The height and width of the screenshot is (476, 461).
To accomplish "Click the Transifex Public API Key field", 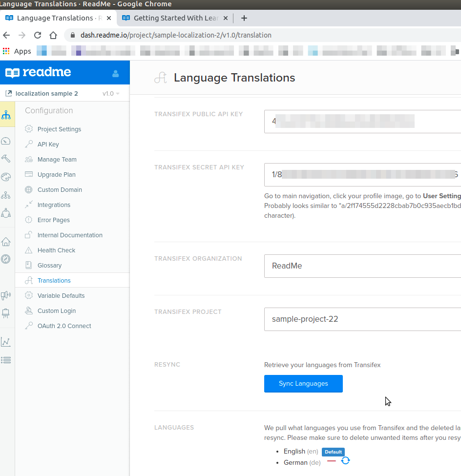I will click(x=363, y=122).
